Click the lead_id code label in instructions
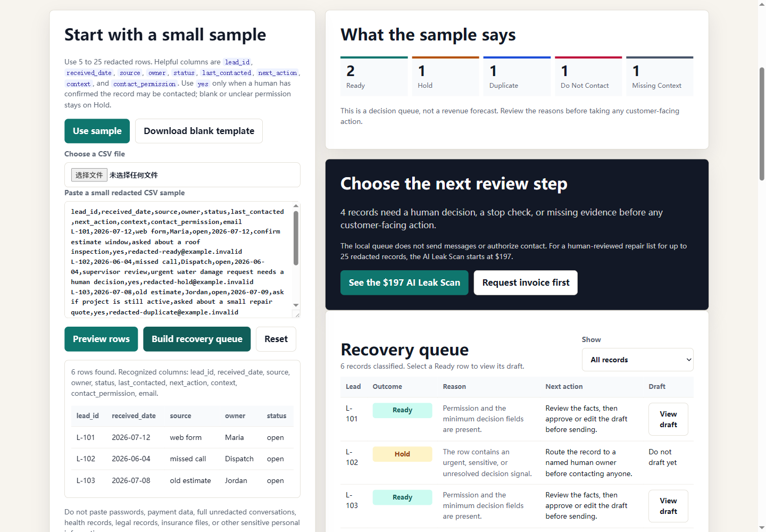The width and height of the screenshot is (766, 532). coord(237,62)
